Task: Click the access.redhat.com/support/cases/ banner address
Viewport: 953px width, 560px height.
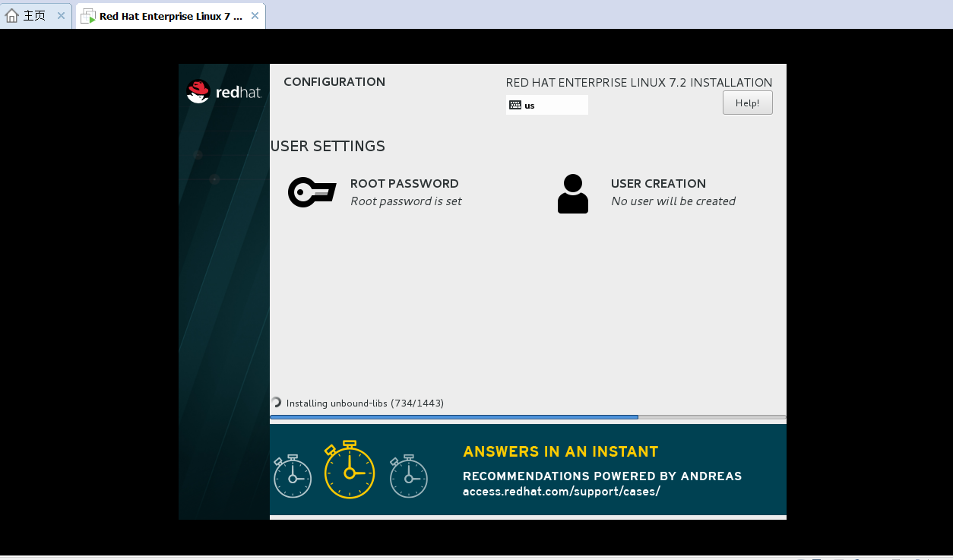Action: [562, 492]
